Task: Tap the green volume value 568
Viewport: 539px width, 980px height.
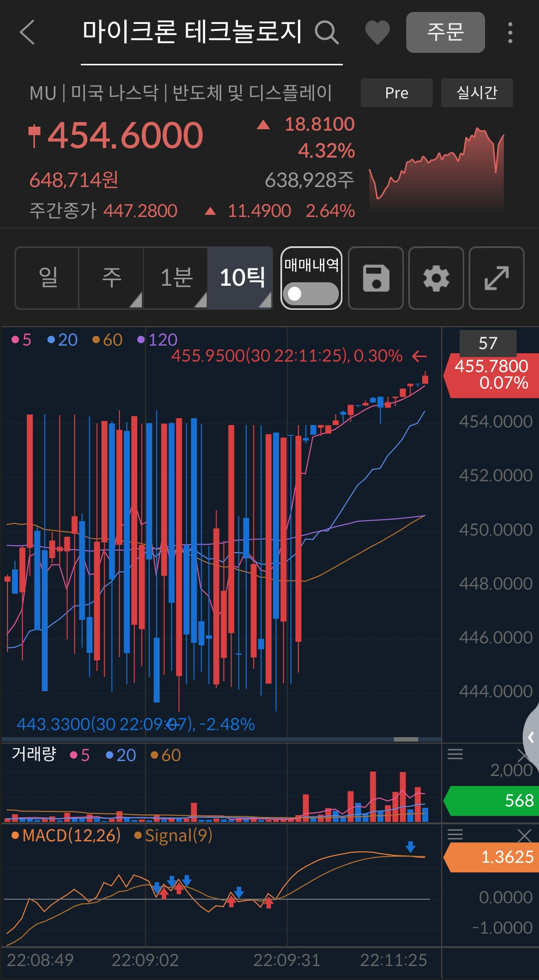Action: 492,800
